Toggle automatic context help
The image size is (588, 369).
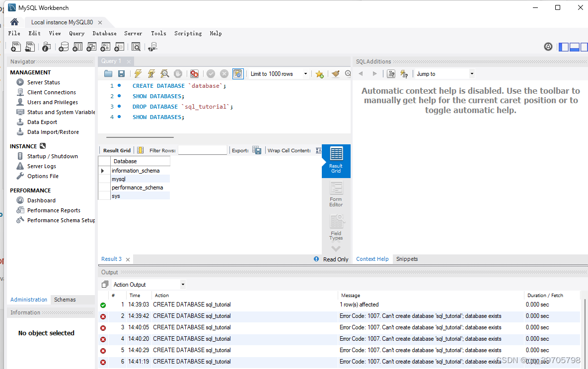pyautogui.click(x=404, y=74)
